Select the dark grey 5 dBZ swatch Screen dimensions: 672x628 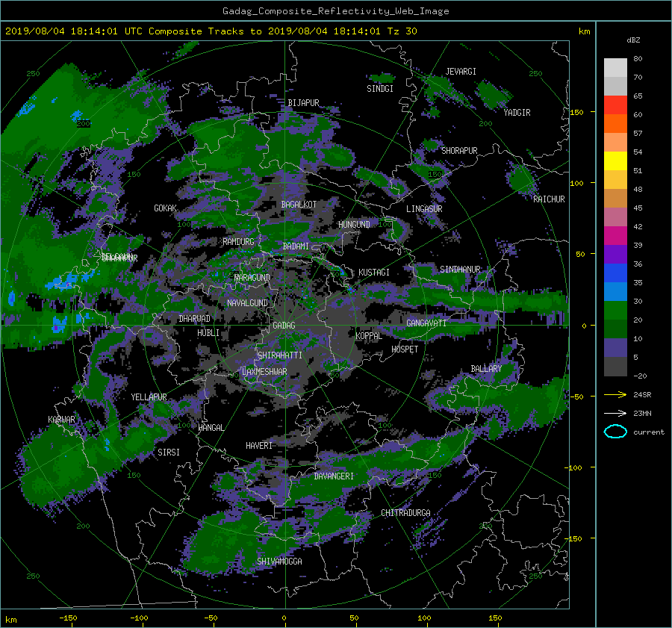(x=615, y=366)
